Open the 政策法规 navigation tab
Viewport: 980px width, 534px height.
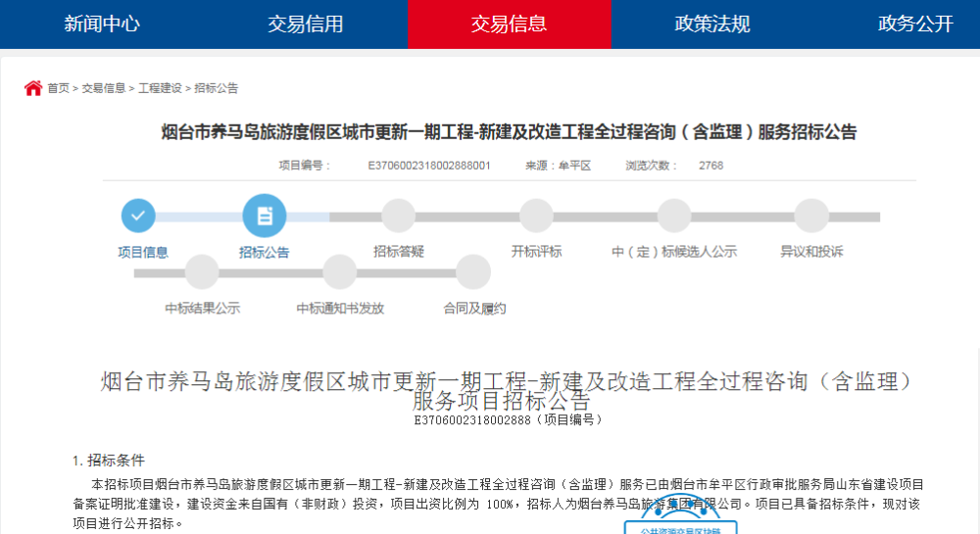click(712, 24)
